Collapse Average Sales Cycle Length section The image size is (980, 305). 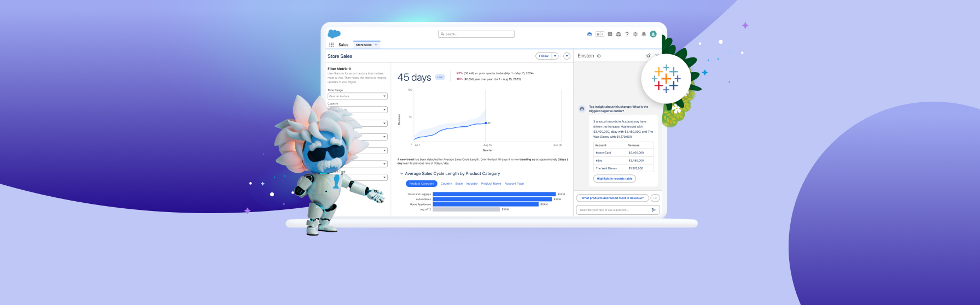coord(401,174)
